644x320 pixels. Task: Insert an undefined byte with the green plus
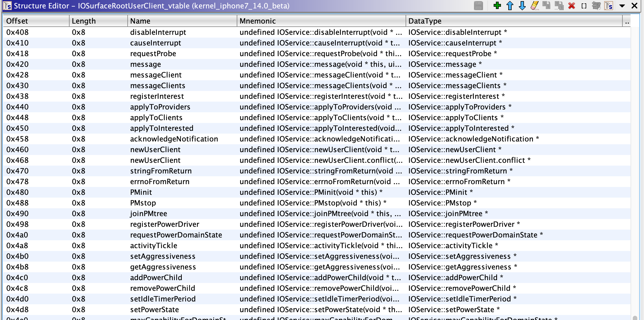tap(497, 6)
